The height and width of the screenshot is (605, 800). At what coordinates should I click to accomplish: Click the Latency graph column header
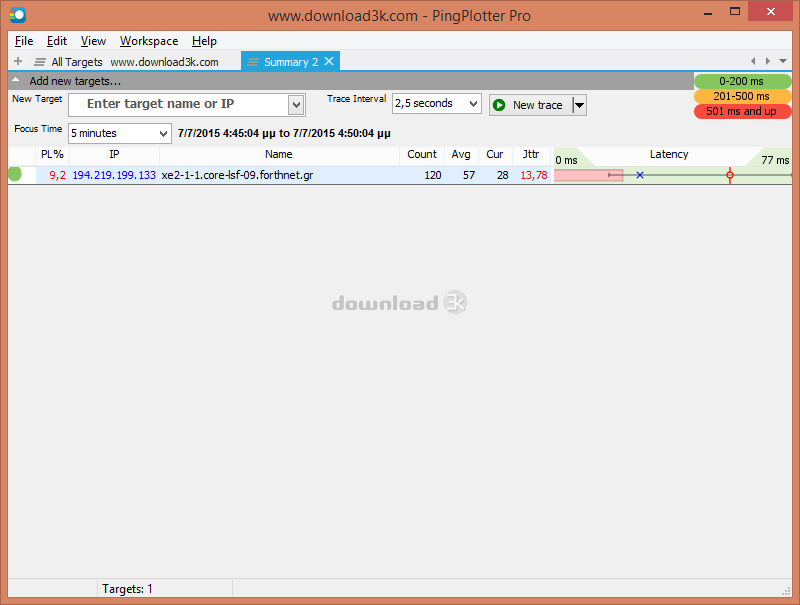coord(668,155)
